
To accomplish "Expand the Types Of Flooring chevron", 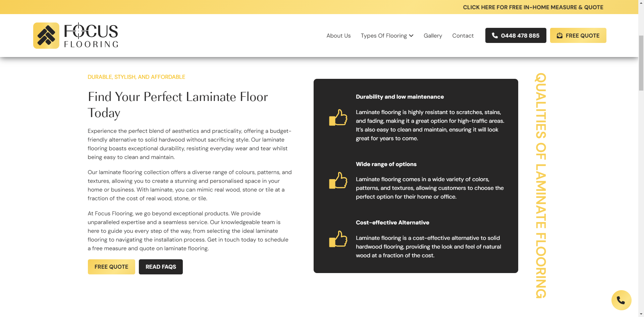I will (x=411, y=36).
